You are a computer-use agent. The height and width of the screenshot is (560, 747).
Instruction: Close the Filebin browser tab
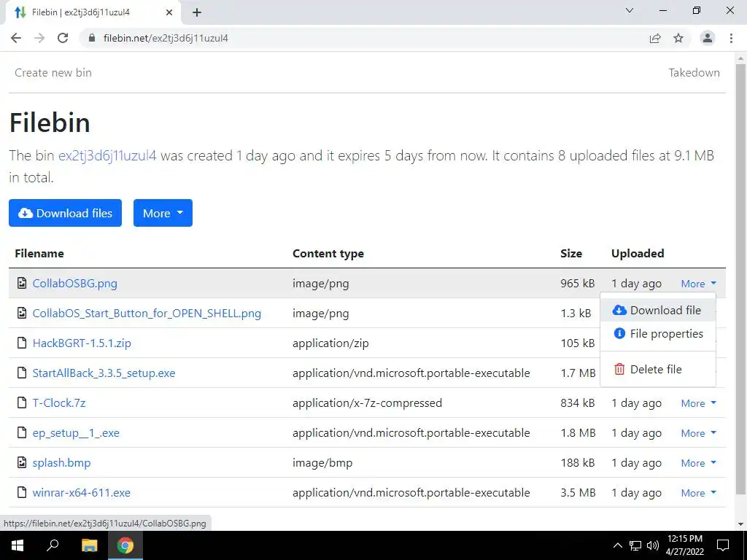tap(169, 12)
